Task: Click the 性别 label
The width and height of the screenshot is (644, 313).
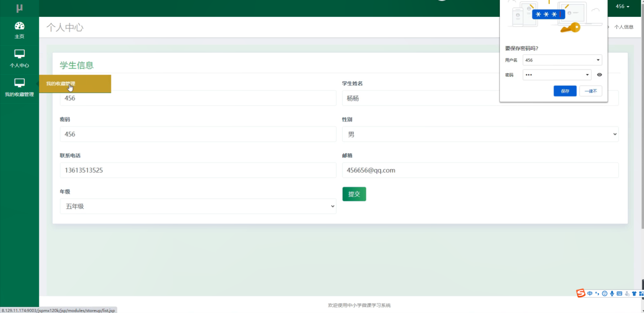Action: [347, 119]
